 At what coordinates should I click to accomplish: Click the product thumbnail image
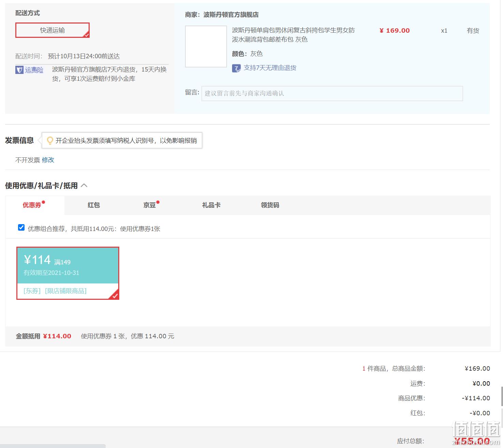tap(206, 46)
